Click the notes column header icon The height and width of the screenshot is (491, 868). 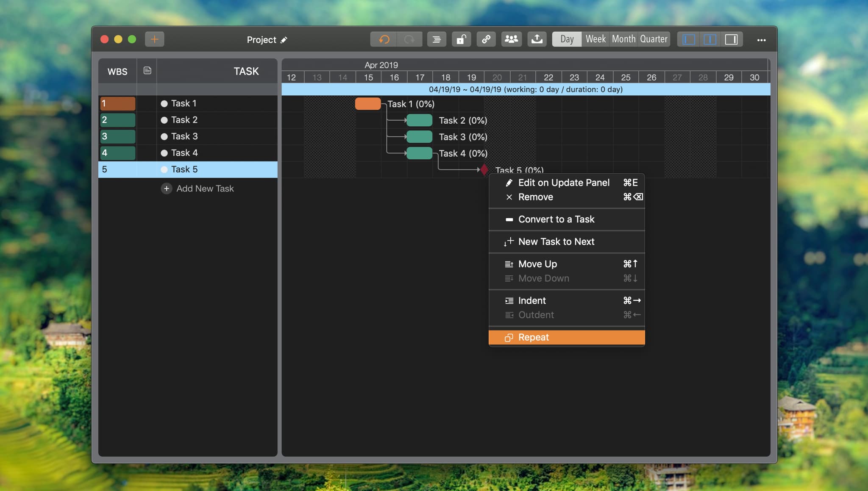pyautogui.click(x=147, y=71)
